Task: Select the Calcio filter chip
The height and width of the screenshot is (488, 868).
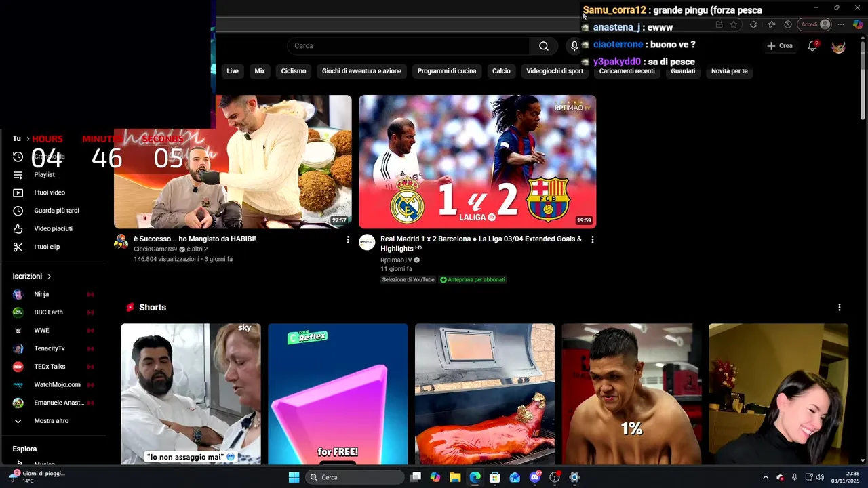Action: 501,71
